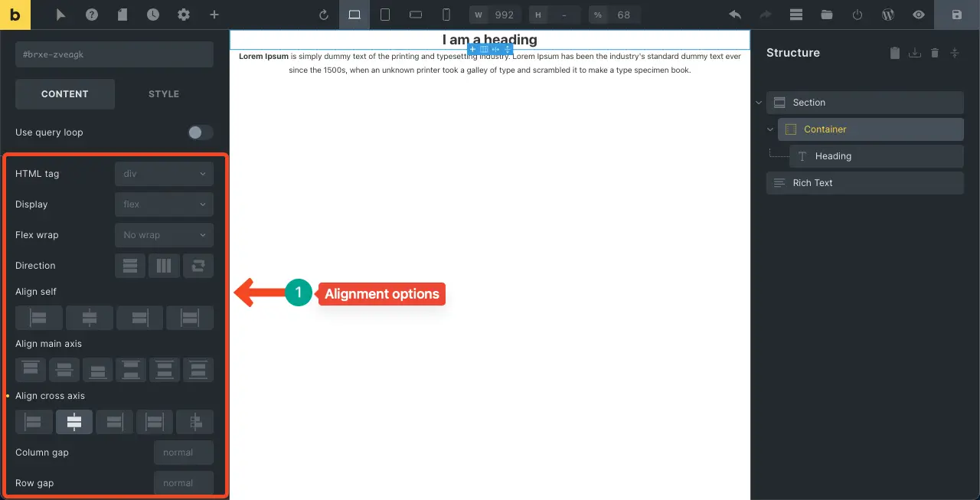
Task: Click the Bricks logo in the toolbar
Action: pos(15,15)
